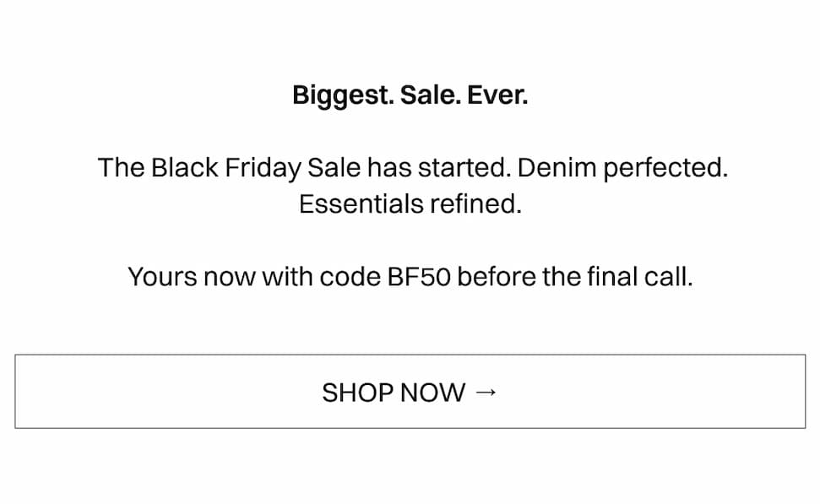Click the "Denim perfected." sentence

(622, 167)
